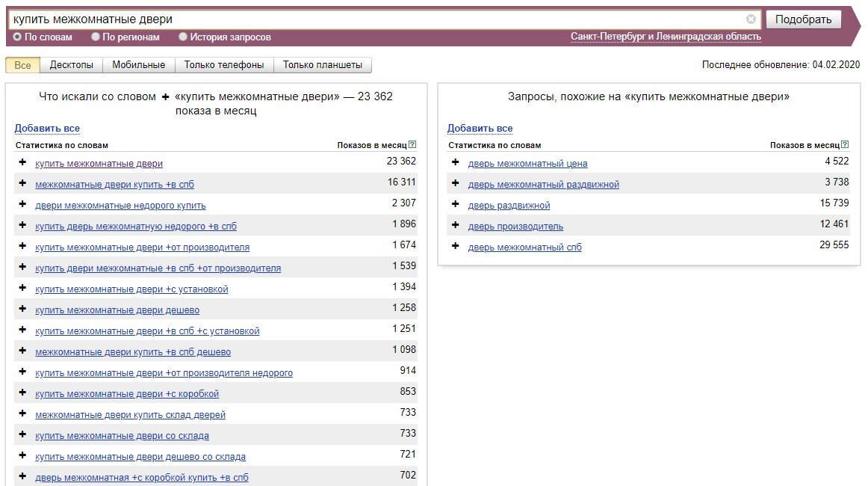This screenshot has width=868, height=486.
Task: Switch to the 'Только планшеты' tab
Action: [323, 65]
